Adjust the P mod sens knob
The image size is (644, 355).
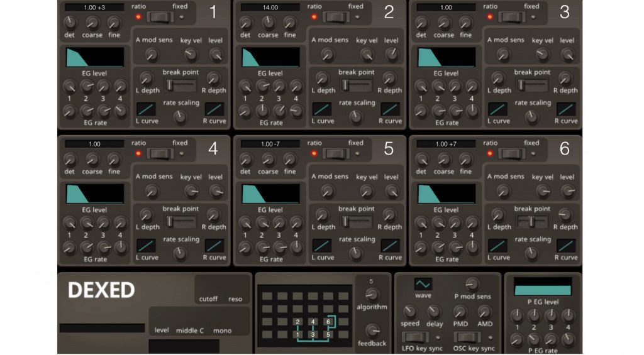coord(472,284)
